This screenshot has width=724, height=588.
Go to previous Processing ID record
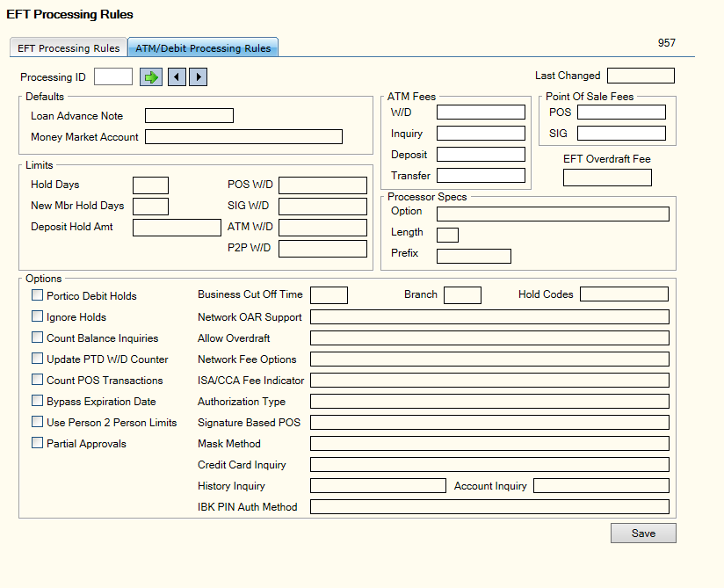pos(177,77)
